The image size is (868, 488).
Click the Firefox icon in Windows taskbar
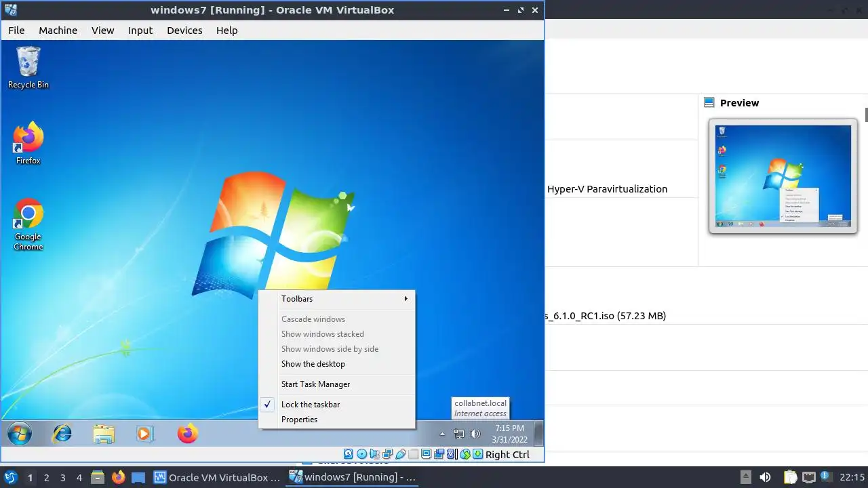[x=187, y=433]
